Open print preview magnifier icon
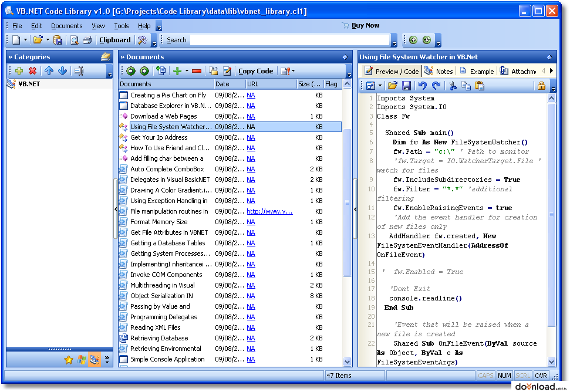Viewport: 570px width, 392px height. click(x=75, y=40)
